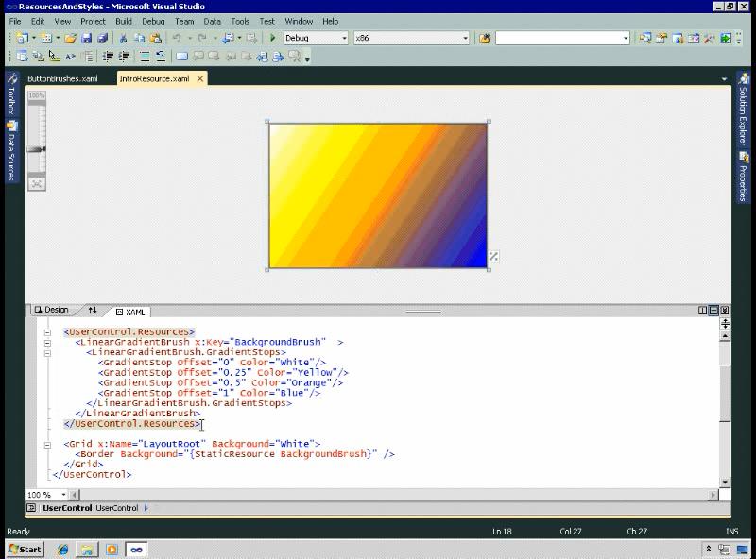Open the folder icon in taskbar

[87, 550]
